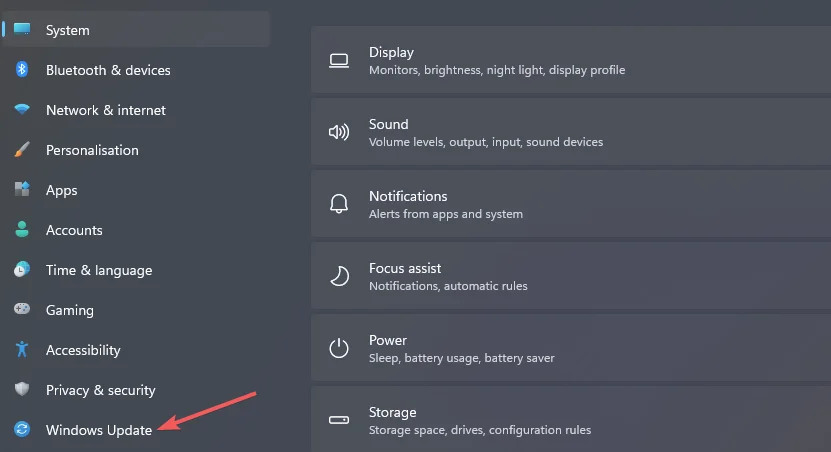Open the Power settings title
The height and width of the screenshot is (452, 831).
coord(388,340)
